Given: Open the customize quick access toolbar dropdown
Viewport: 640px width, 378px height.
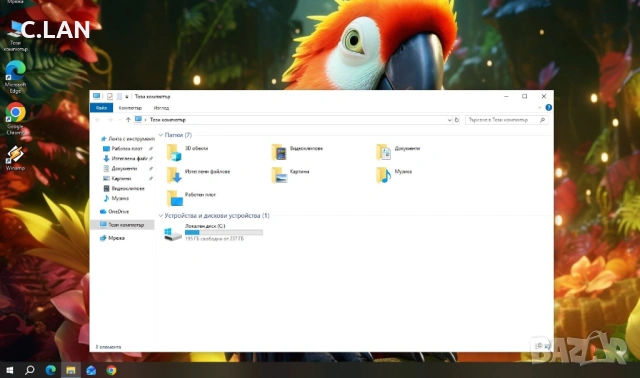Looking at the screenshot, I should coord(127,97).
